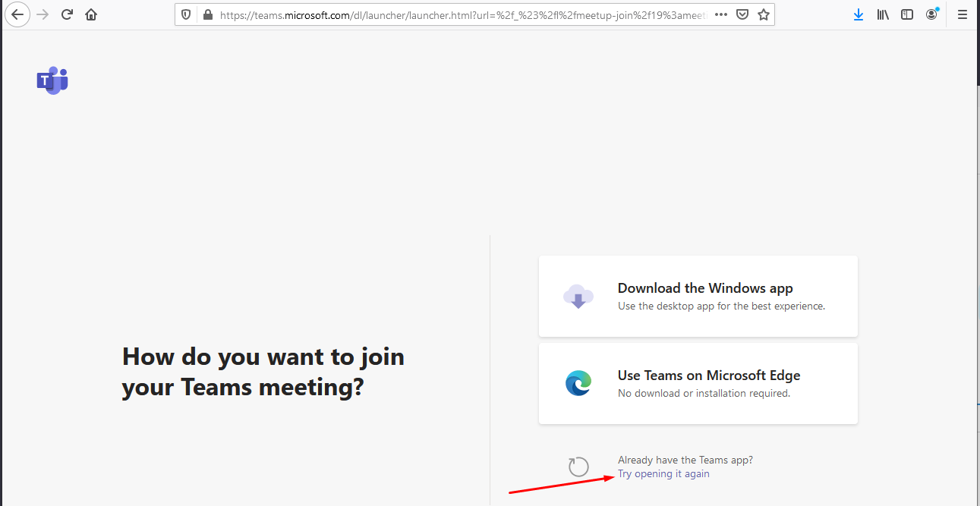
Task: Open the page actions ellipsis menu
Action: pyautogui.click(x=720, y=14)
